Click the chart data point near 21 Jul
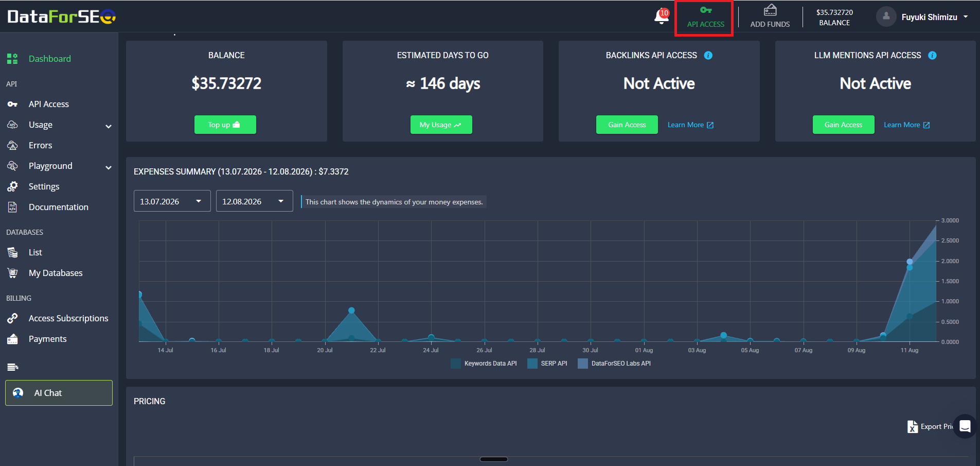The height and width of the screenshot is (466, 980). pyautogui.click(x=351, y=310)
